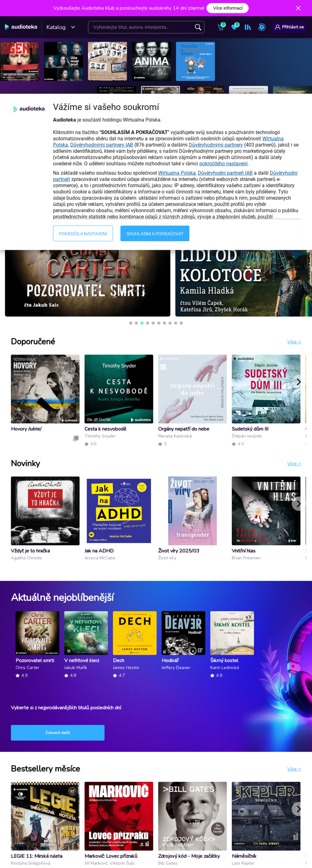Open the shopping cart icon
This screenshot has height=868, width=312.
click(220, 27)
